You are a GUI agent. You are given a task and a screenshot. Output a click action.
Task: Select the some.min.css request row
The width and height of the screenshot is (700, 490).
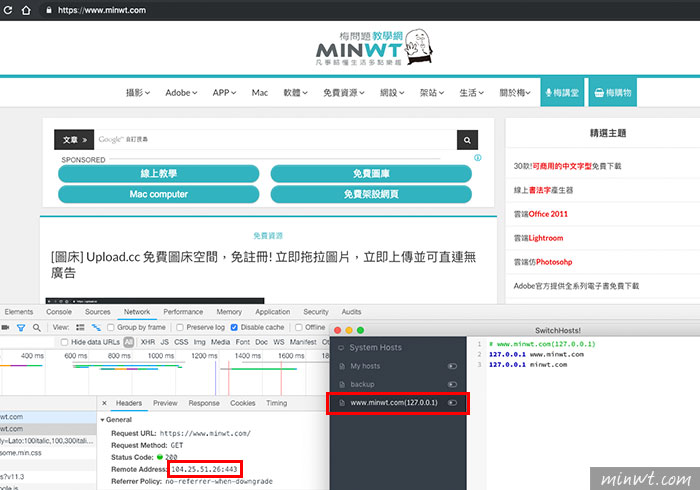(48, 453)
